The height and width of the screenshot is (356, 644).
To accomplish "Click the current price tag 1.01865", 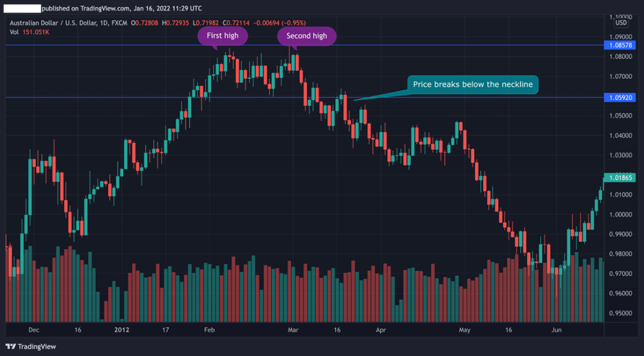I will [x=620, y=178].
